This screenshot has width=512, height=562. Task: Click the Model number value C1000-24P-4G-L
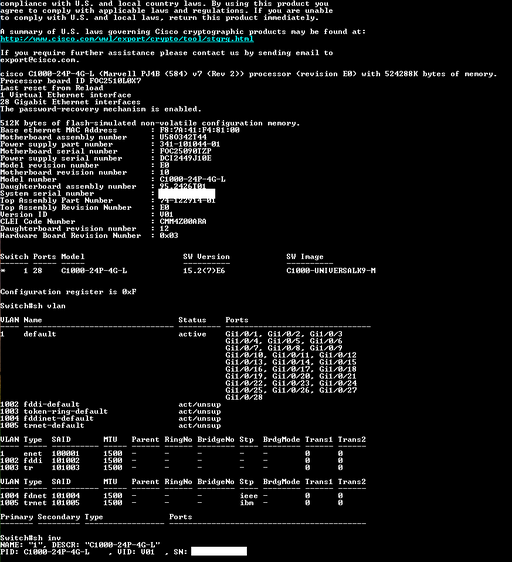pos(193,179)
